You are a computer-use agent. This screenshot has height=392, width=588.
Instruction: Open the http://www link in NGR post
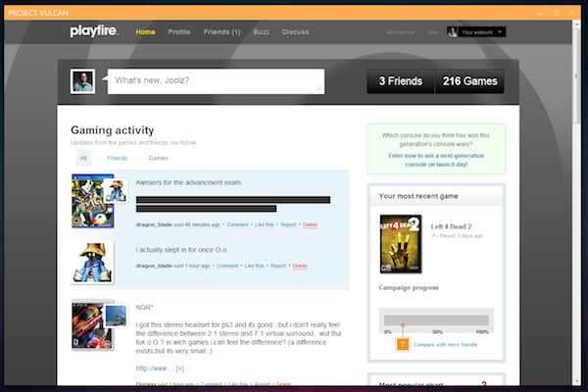(151, 368)
